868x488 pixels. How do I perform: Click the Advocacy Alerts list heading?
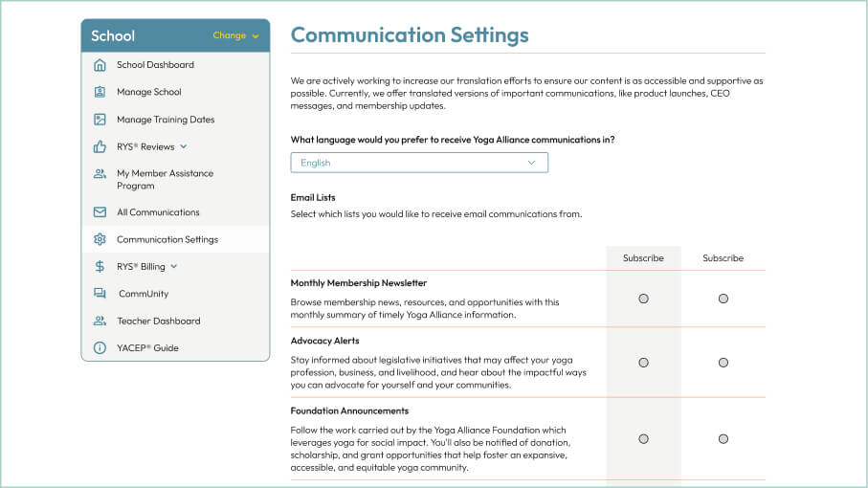[x=324, y=341]
